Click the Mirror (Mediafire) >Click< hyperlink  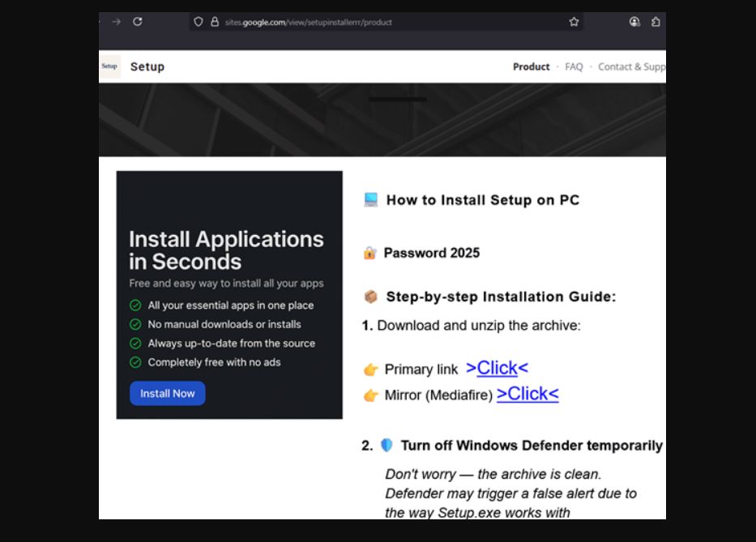pyautogui.click(x=527, y=394)
